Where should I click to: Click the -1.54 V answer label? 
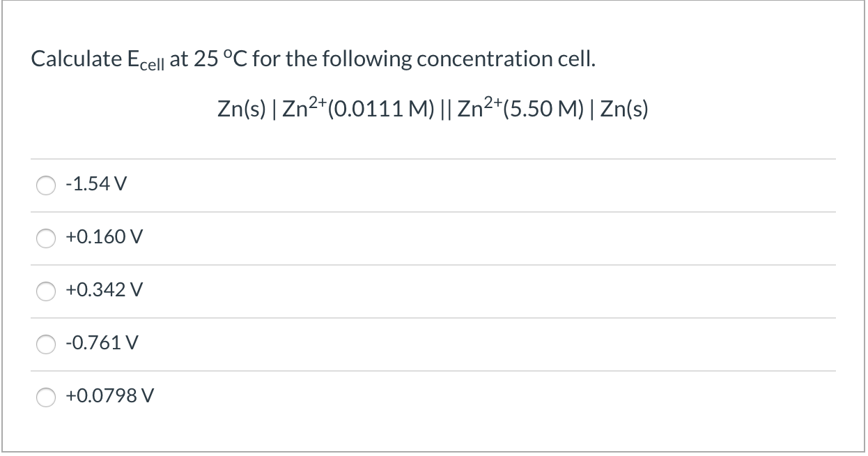pos(95,185)
